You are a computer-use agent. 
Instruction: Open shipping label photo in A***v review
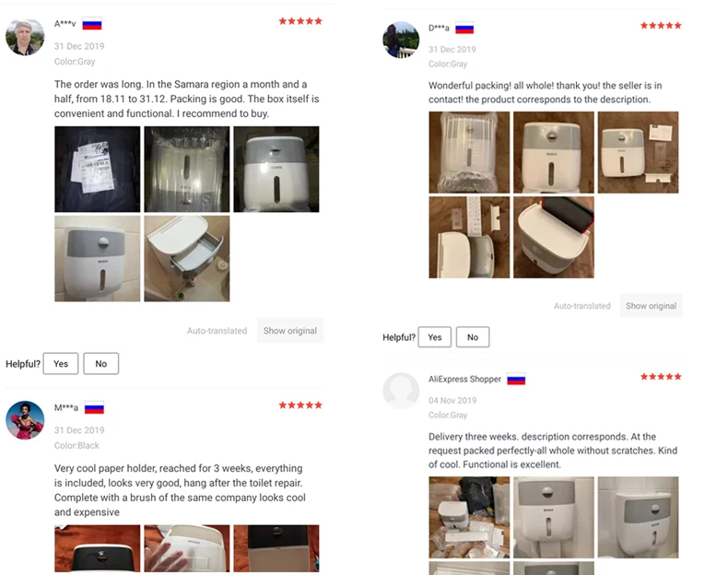coord(97,169)
